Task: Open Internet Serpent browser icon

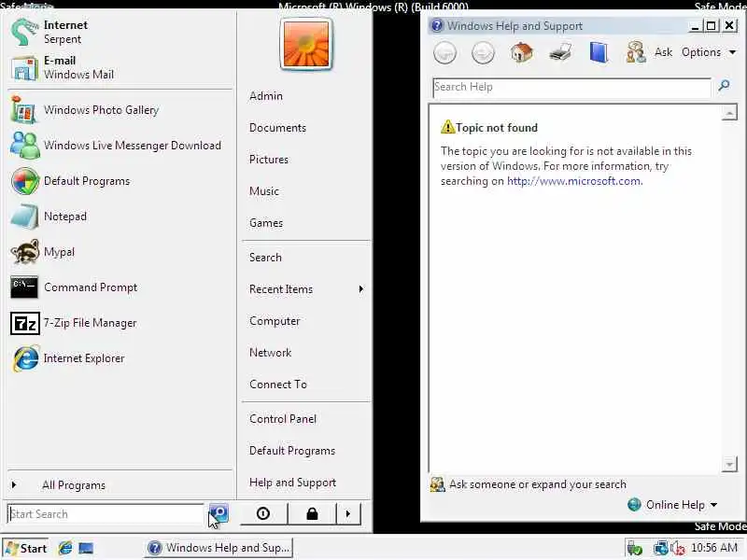Action: point(24,32)
